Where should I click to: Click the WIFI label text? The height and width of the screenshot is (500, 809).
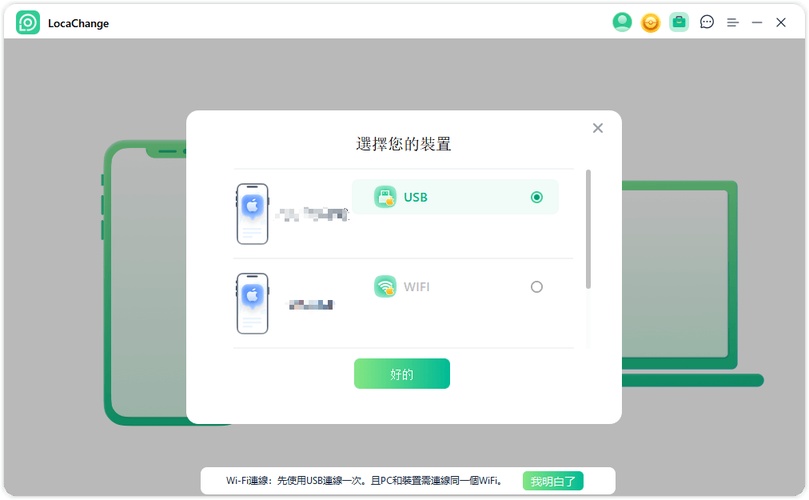pos(416,287)
